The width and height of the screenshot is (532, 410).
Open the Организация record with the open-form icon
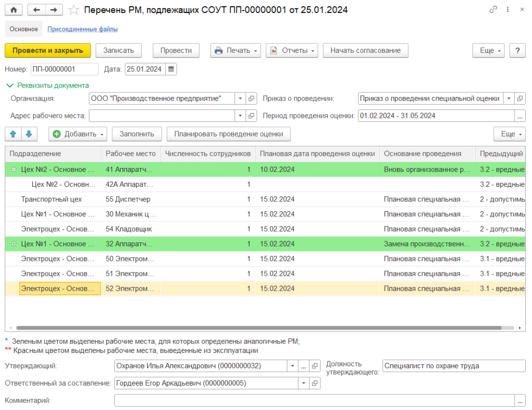tap(251, 99)
